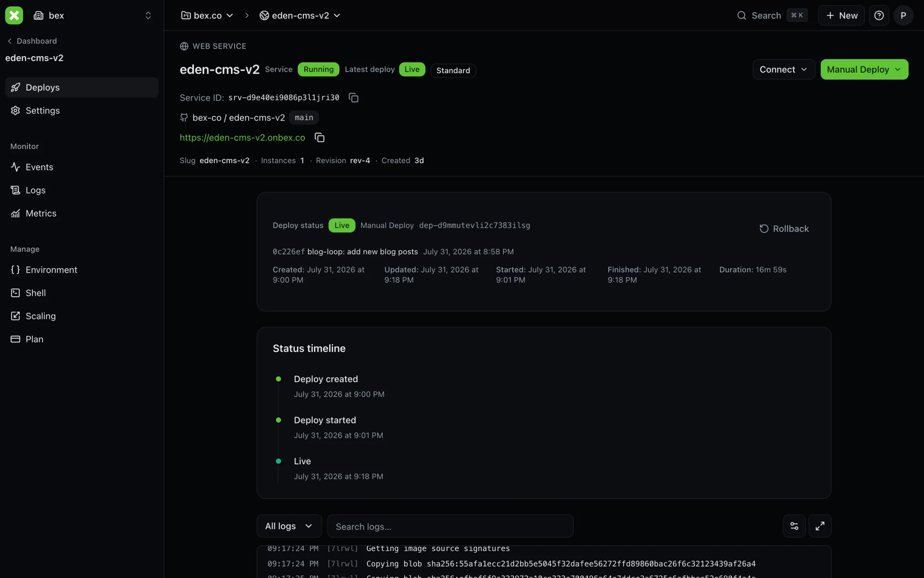Open log filter settings icon
This screenshot has height=578, width=924.
[x=794, y=526]
